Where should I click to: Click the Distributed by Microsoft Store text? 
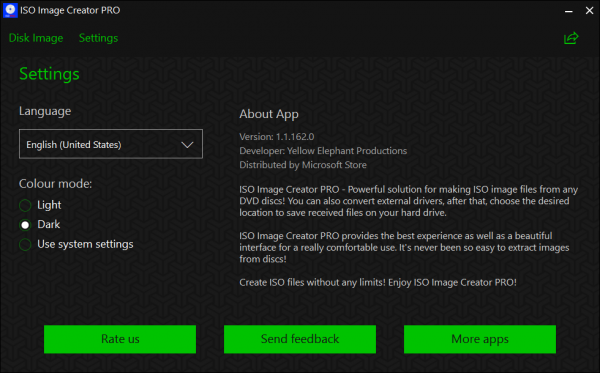pyautogui.click(x=303, y=165)
